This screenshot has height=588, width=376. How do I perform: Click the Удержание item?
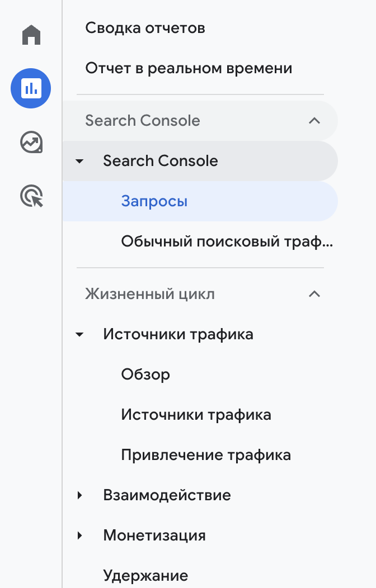[x=145, y=576]
